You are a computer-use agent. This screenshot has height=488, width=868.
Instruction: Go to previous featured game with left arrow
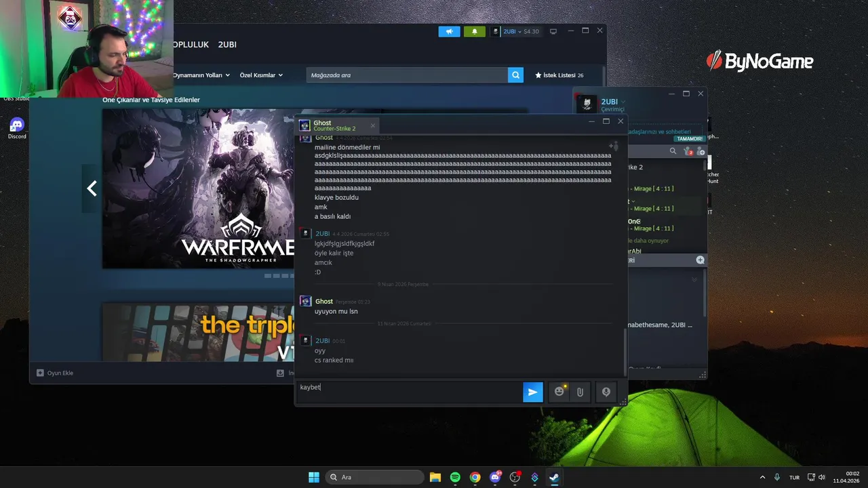(x=92, y=188)
